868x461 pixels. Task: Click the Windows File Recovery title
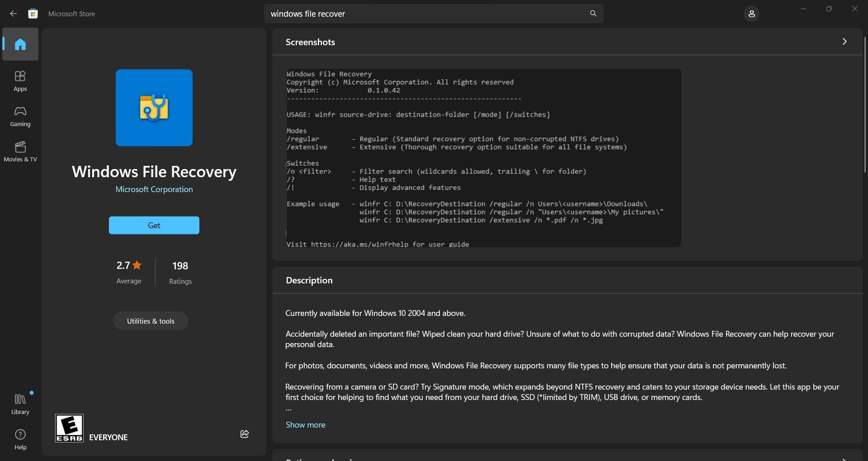click(x=154, y=172)
